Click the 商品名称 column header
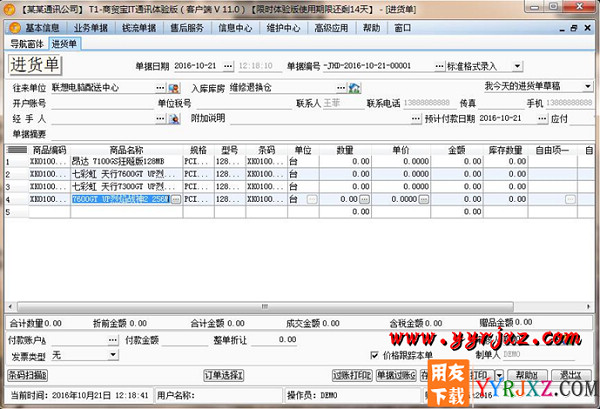 tap(126, 150)
